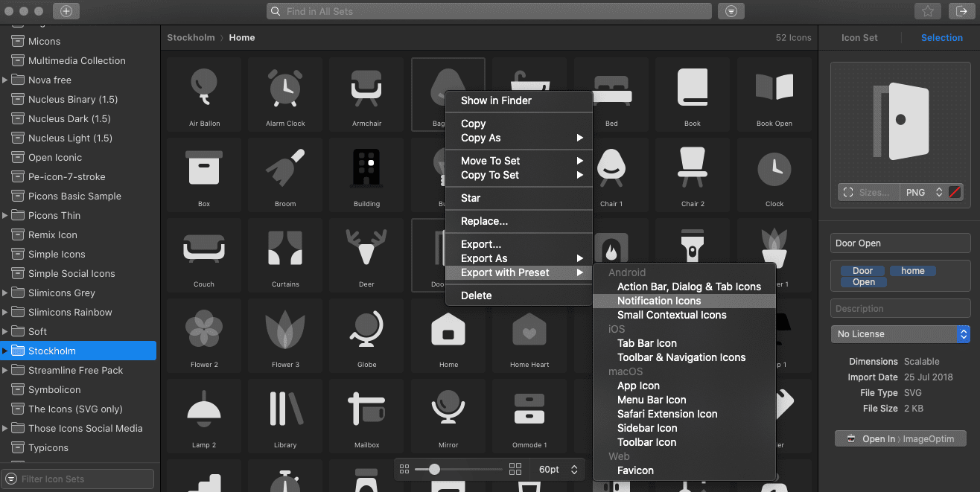
Task: Switch to the Icon Set tab
Action: pyautogui.click(x=859, y=37)
